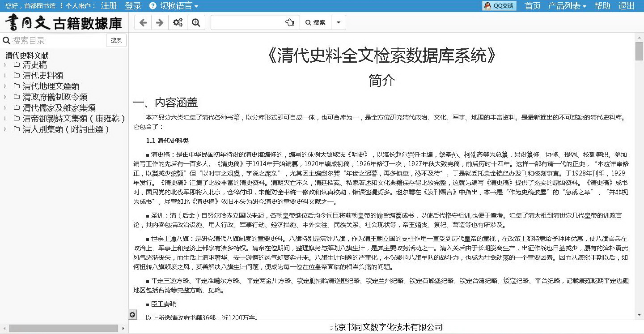The width and height of the screenshot is (644, 334).
Task: Click the zoom-in magnifier toolbar button
Action: tap(196, 22)
